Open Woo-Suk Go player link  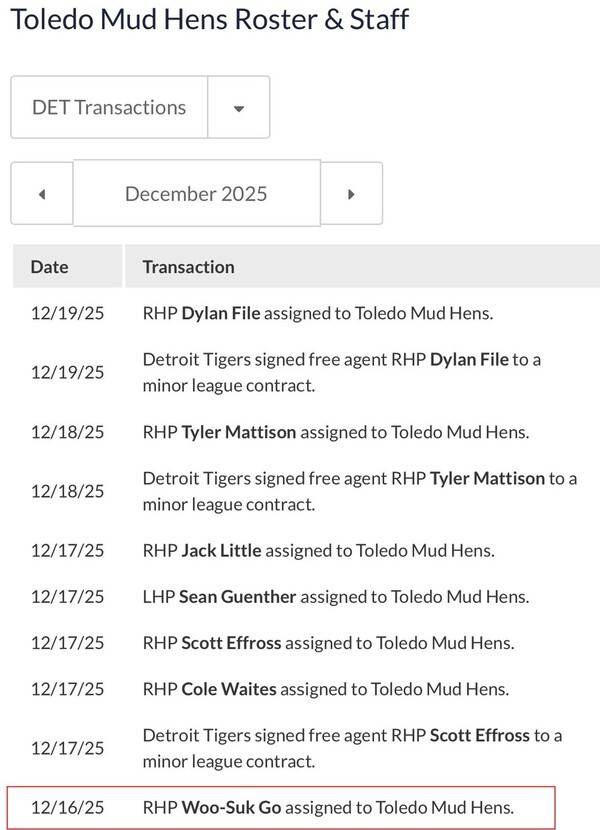pyautogui.click(x=231, y=807)
